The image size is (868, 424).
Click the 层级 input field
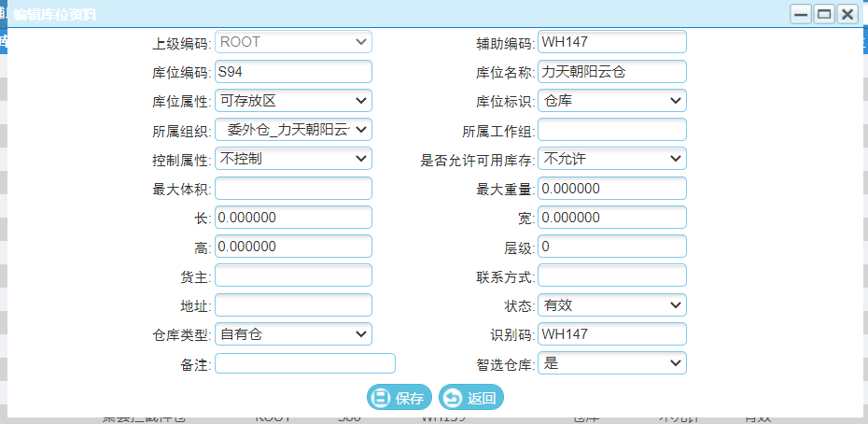pyautogui.click(x=611, y=246)
